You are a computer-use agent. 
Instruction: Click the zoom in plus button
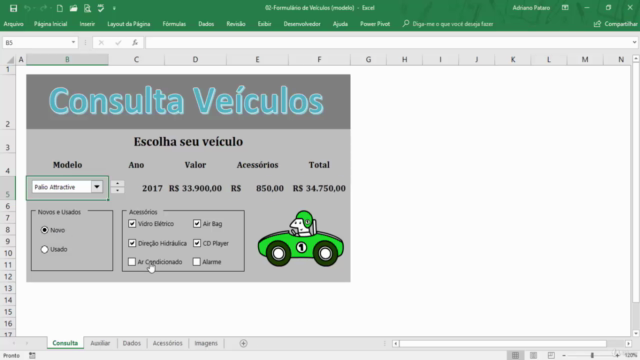click(x=617, y=356)
